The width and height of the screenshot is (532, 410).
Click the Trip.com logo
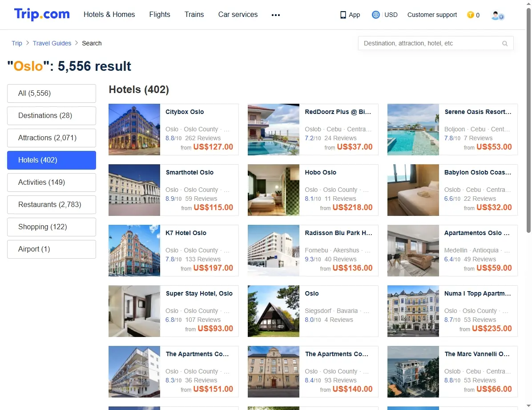click(x=42, y=14)
